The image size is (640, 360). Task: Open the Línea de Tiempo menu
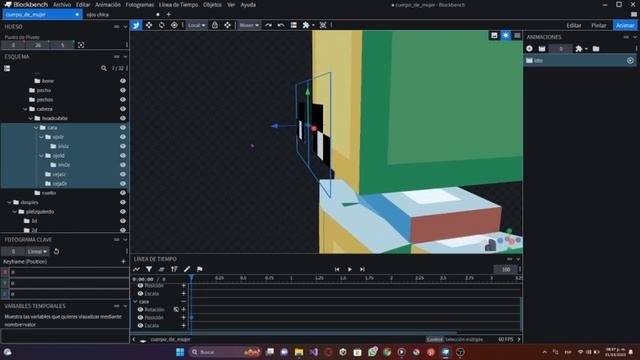click(178, 5)
